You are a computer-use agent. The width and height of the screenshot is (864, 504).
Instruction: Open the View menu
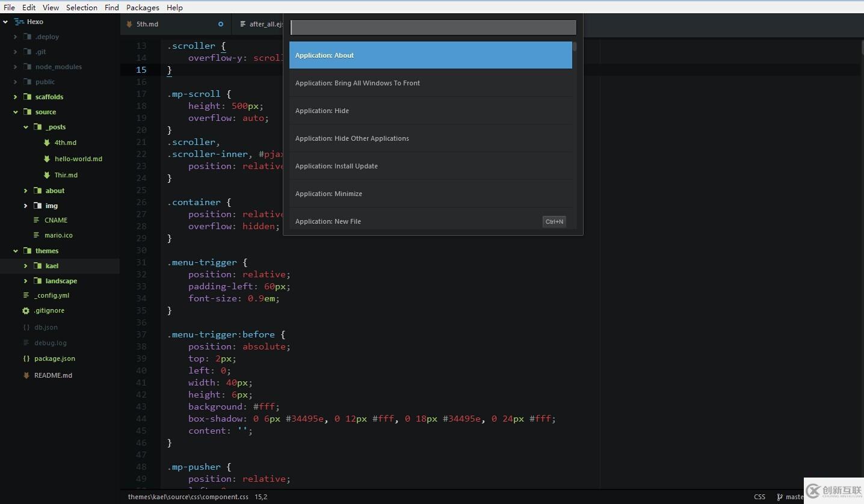[x=51, y=7]
